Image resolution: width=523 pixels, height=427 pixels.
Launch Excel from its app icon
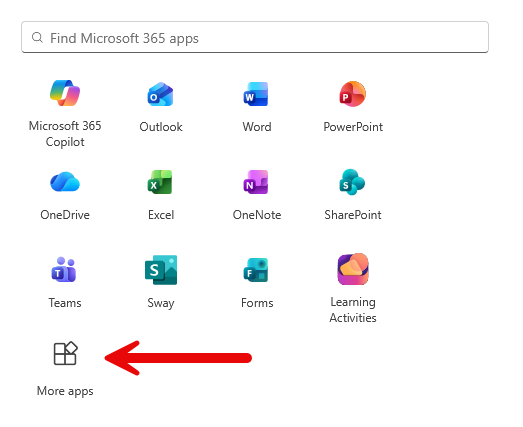pos(160,182)
